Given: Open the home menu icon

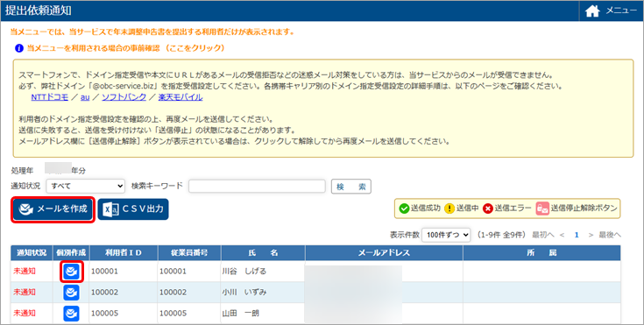Looking at the screenshot, I should tap(591, 11).
